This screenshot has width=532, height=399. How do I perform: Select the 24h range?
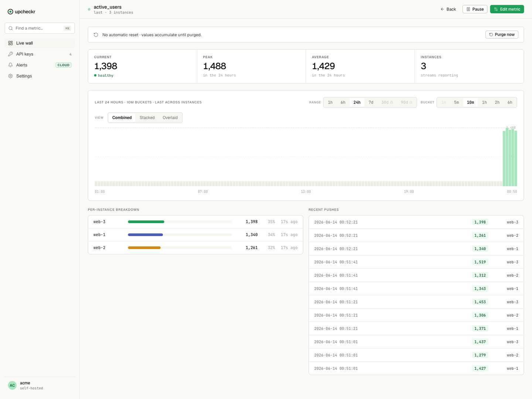tap(357, 102)
